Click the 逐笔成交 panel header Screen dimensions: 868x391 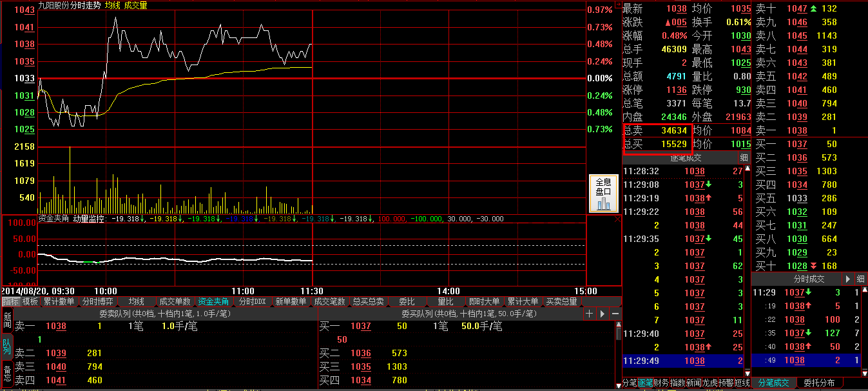[679, 157]
